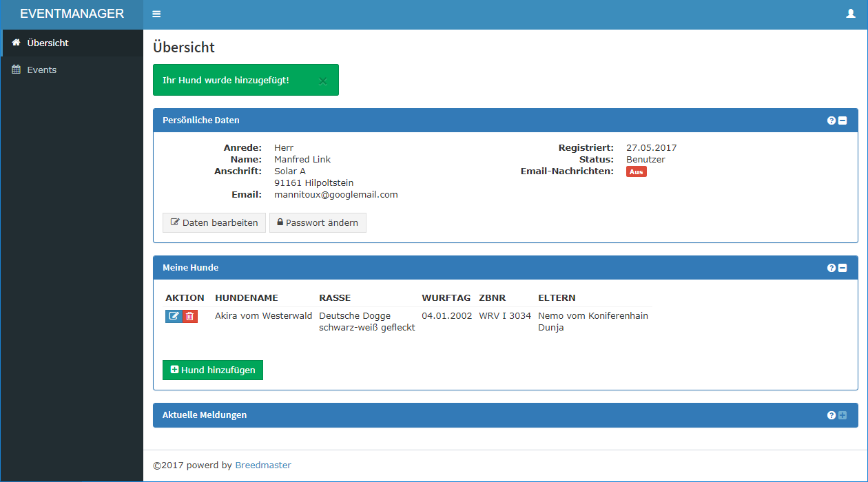Expand the Aktuelle Meldungen panel
The width and height of the screenshot is (868, 482).
point(843,415)
